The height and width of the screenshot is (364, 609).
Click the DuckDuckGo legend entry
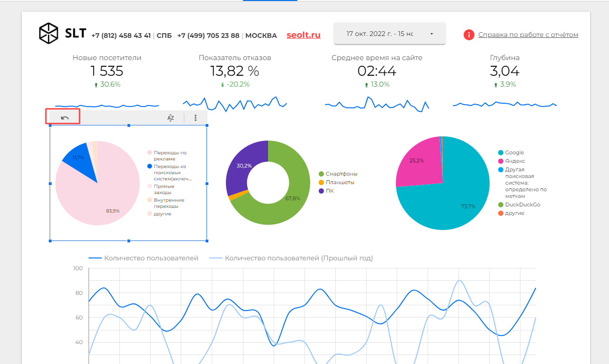coord(519,204)
